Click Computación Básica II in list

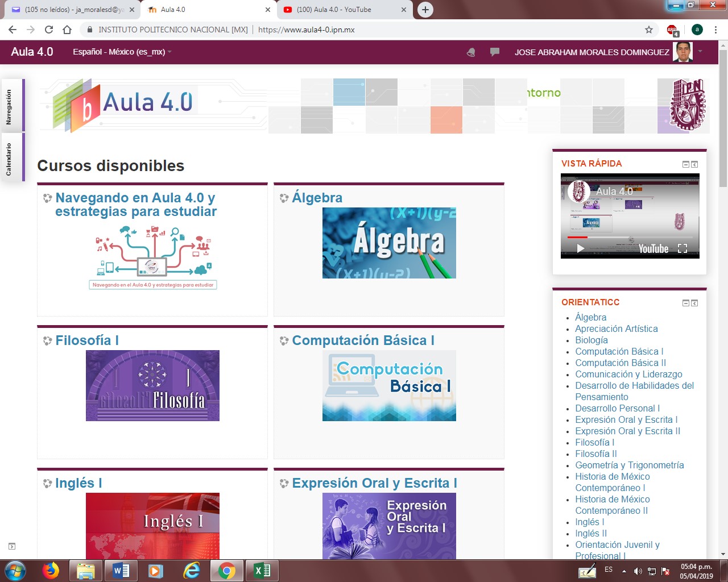click(621, 363)
